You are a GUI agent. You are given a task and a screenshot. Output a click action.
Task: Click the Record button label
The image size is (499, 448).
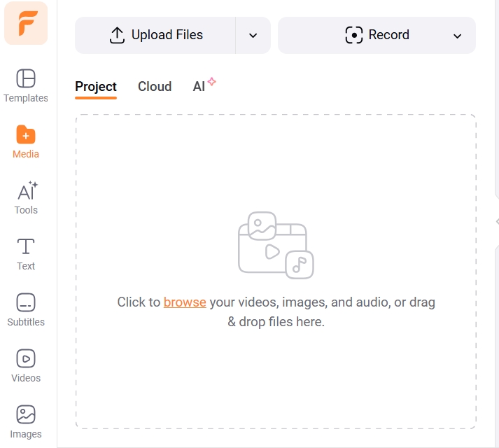click(x=388, y=35)
